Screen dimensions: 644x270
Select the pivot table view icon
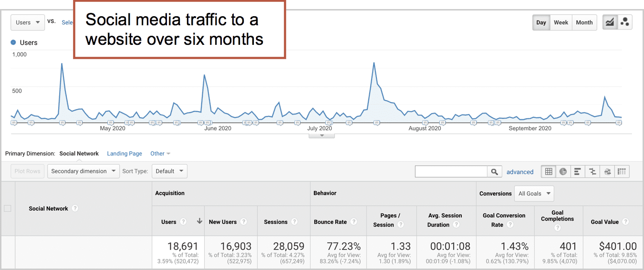click(x=622, y=171)
